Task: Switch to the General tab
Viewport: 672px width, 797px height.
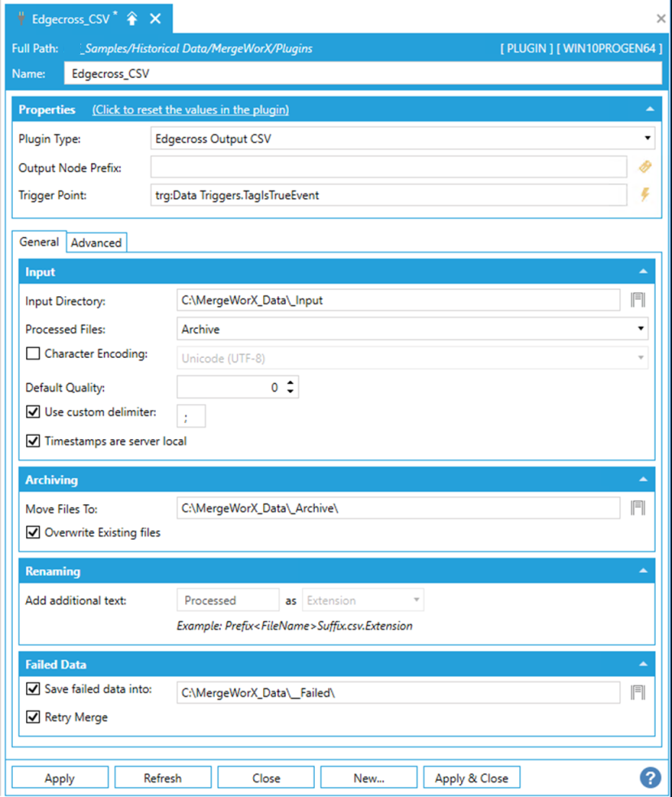Action: point(39,242)
